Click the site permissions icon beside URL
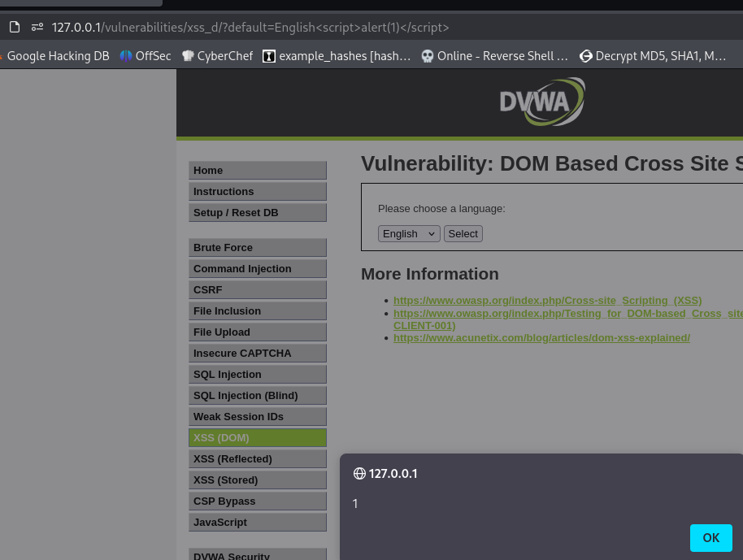This screenshot has height=560, width=743. coord(37,27)
